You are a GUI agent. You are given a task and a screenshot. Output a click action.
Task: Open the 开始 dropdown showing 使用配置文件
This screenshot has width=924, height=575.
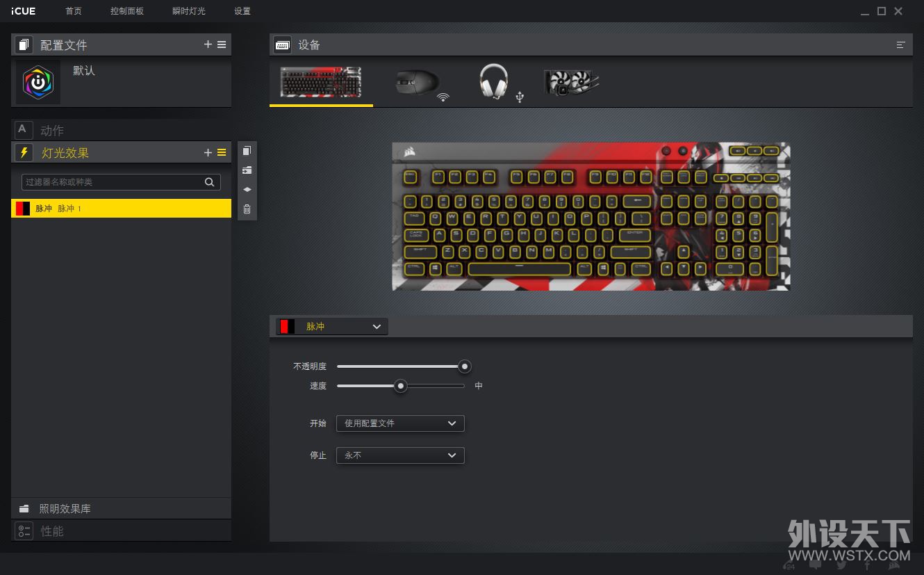[400, 423]
